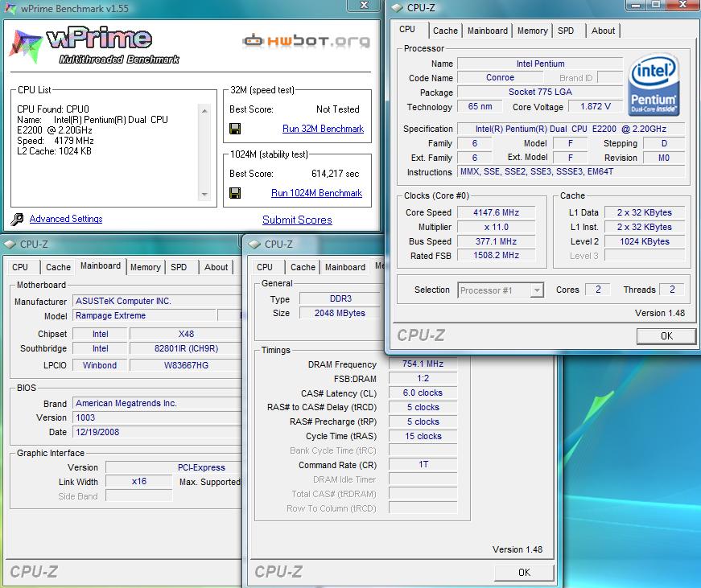Image resolution: width=701 pixels, height=588 pixels.
Task: Switch to Mainboard tab in top-right CPU-Z
Action: pos(487,31)
